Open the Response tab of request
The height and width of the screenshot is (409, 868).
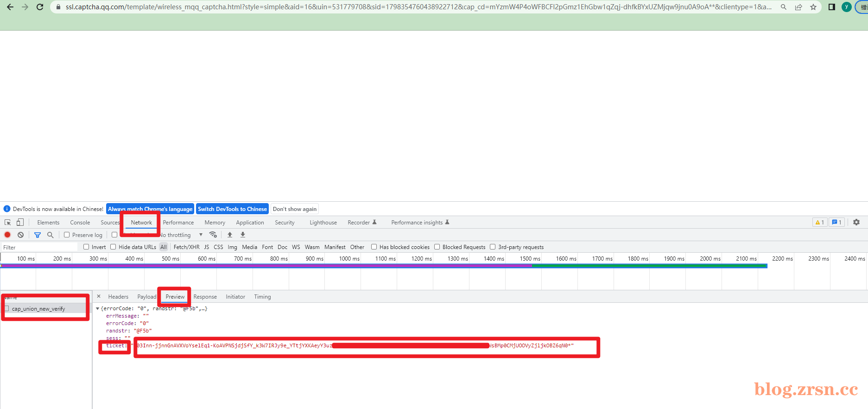click(x=205, y=297)
